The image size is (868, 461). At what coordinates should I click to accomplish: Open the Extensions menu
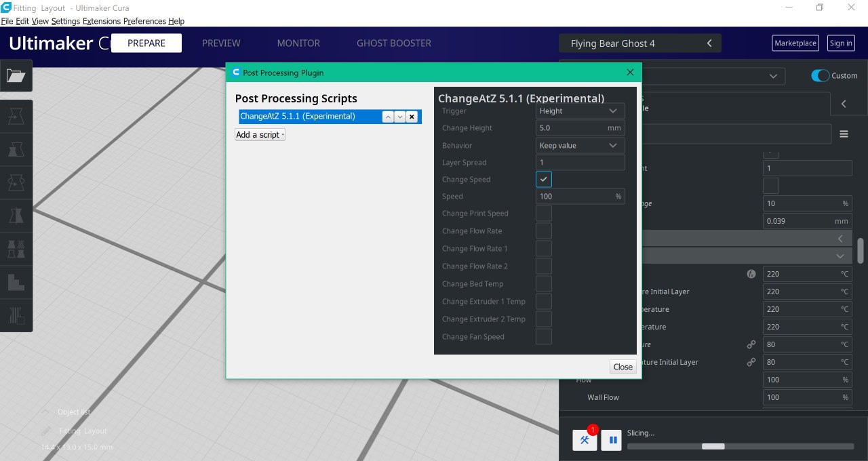point(102,21)
